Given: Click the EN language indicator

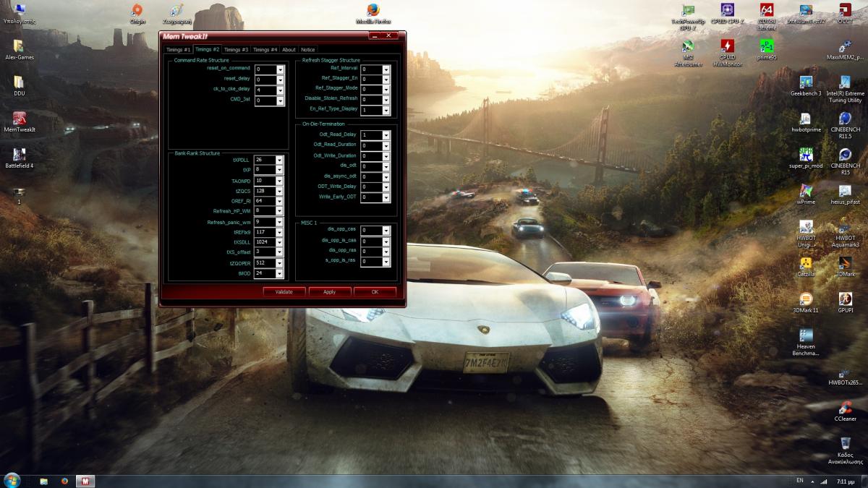Looking at the screenshot, I should (x=799, y=480).
